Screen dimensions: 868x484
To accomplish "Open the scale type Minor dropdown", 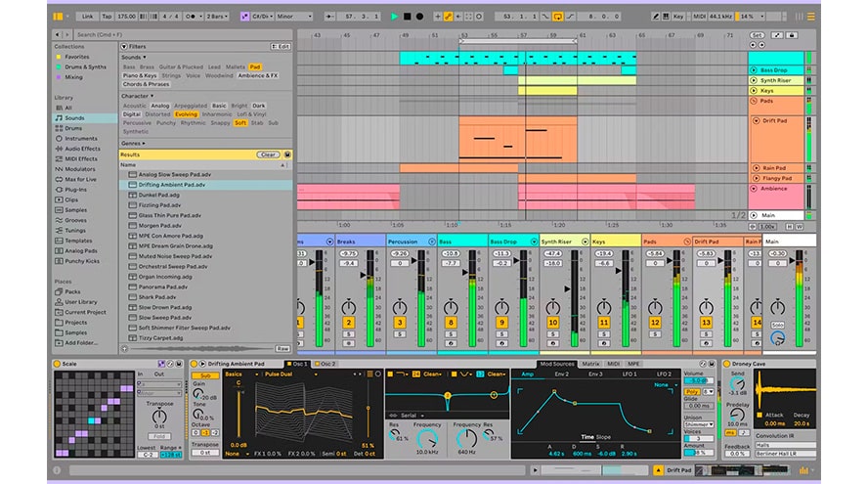I will tap(294, 17).
